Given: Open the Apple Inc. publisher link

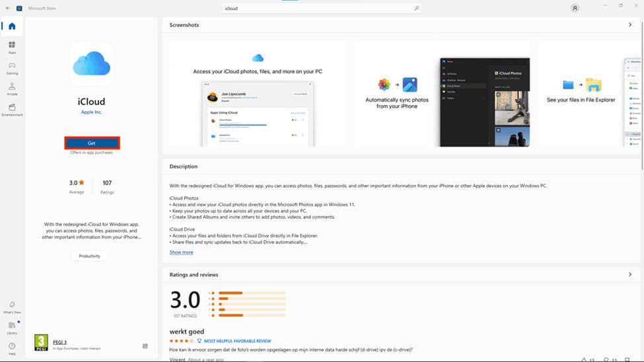Looking at the screenshot, I should pos(91,112).
